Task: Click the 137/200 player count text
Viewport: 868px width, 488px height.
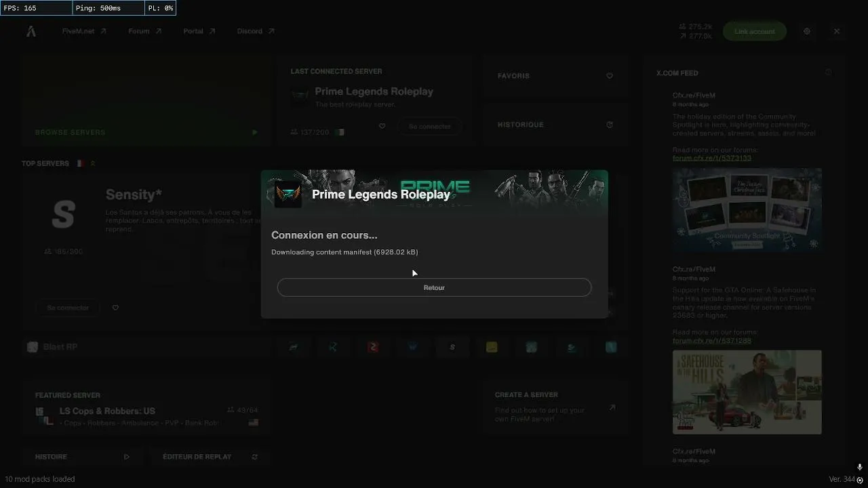Action: click(315, 132)
